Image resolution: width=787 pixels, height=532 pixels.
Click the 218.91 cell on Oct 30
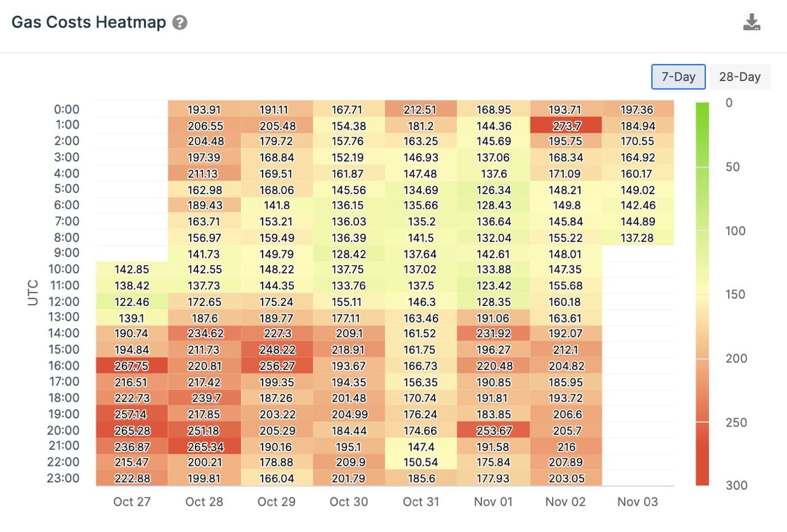coord(349,350)
